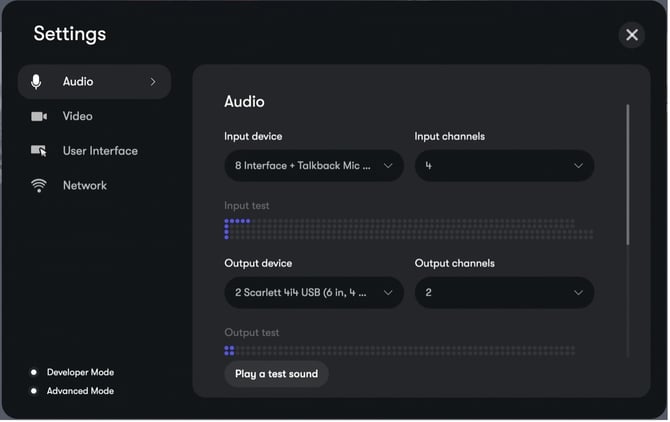This screenshot has width=670, height=422.
Task: Select the User Interface settings tab
Action: click(100, 151)
